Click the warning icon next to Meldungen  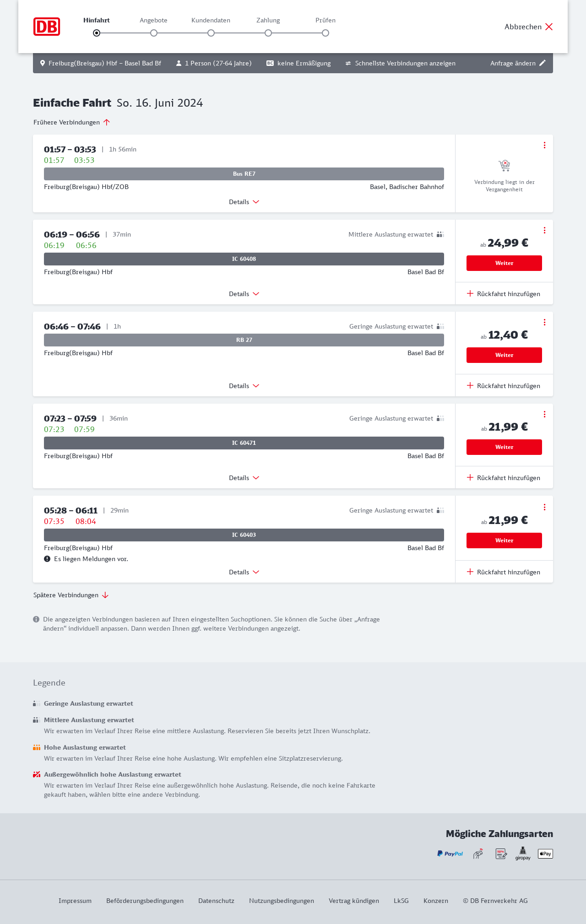coord(47,559)
